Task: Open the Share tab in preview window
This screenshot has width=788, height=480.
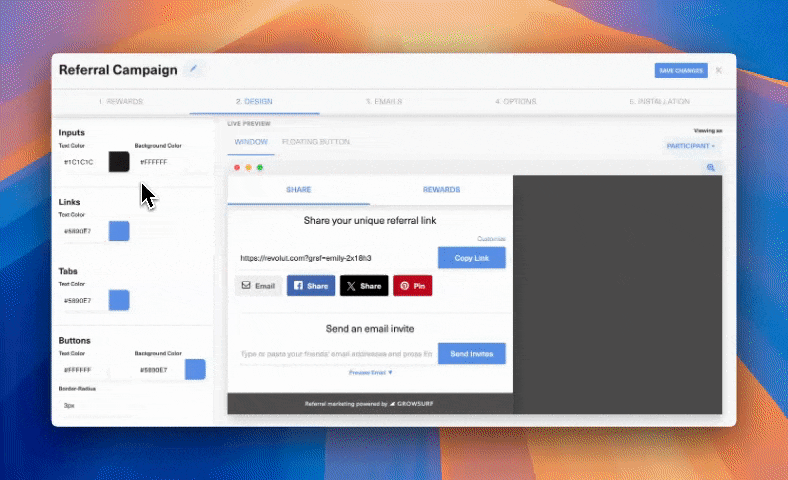Action: pyautogui.click(x=299, y=189)
